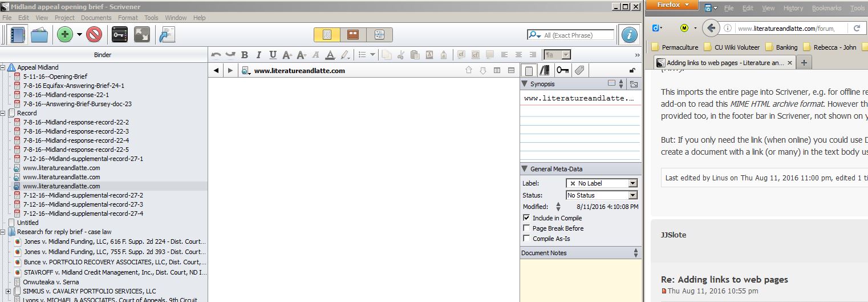
Task: Go to previous document with up arrow
Action: point(469,70)
